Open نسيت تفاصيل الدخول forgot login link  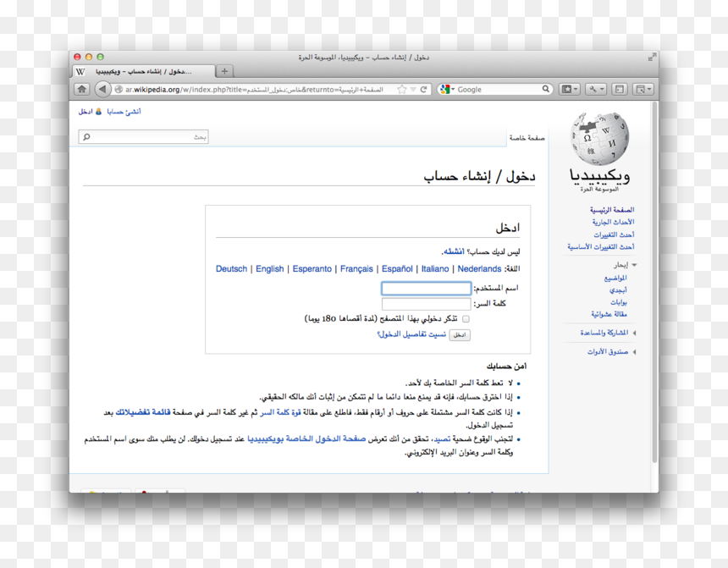(x=411, y=334)
